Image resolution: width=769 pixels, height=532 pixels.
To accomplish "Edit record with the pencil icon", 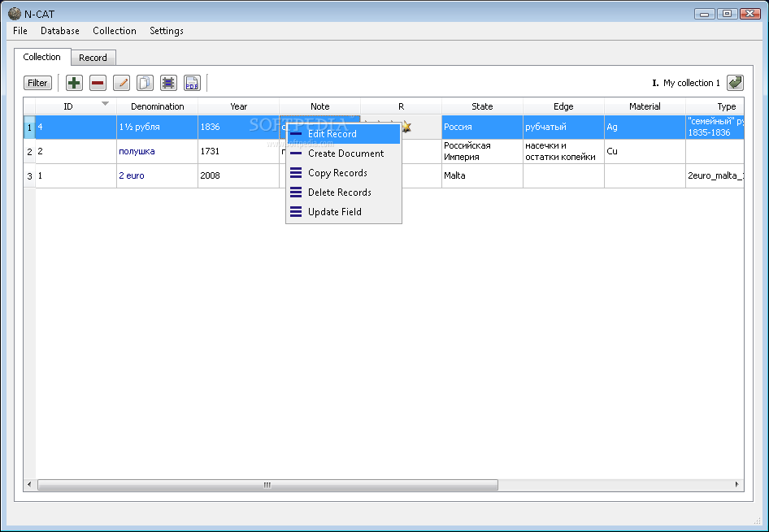I will (121, 83).
